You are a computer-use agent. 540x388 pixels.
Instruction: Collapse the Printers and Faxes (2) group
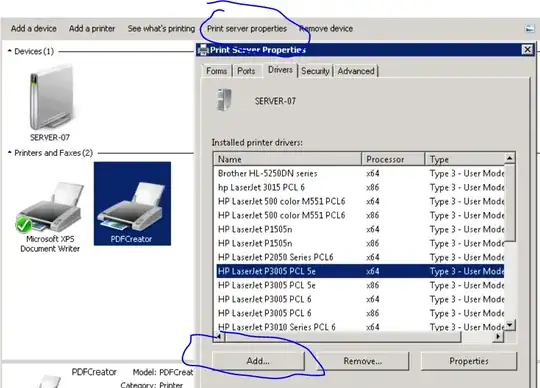(10, 153)
